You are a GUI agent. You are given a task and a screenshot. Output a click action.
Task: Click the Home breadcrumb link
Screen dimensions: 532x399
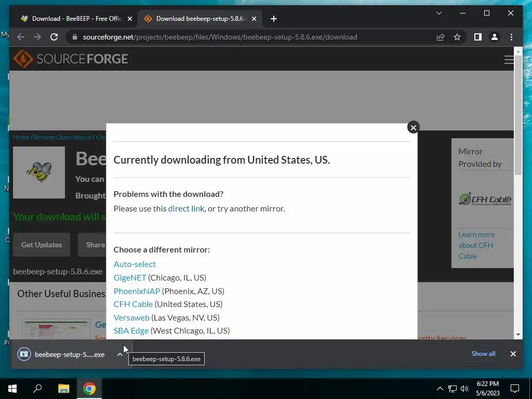coord(21,137)
